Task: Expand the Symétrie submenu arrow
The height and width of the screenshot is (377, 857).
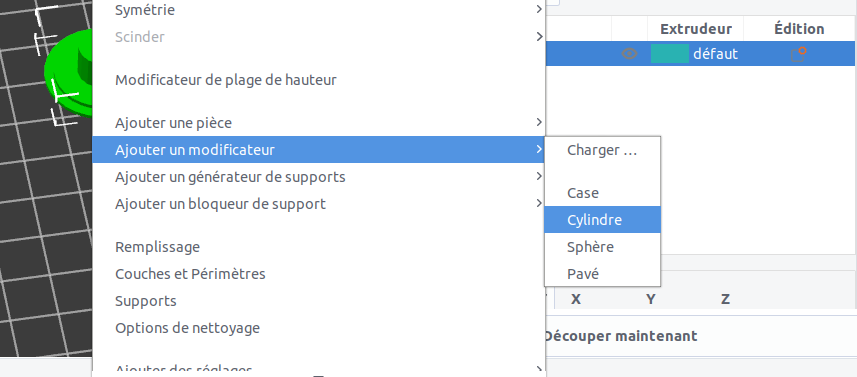Action: coord(539,9)
